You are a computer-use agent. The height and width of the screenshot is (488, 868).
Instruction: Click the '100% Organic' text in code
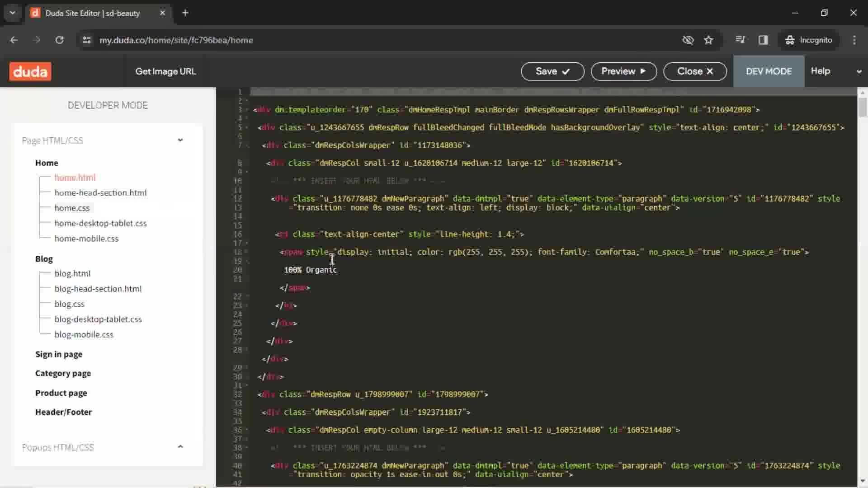pos(310,270)
